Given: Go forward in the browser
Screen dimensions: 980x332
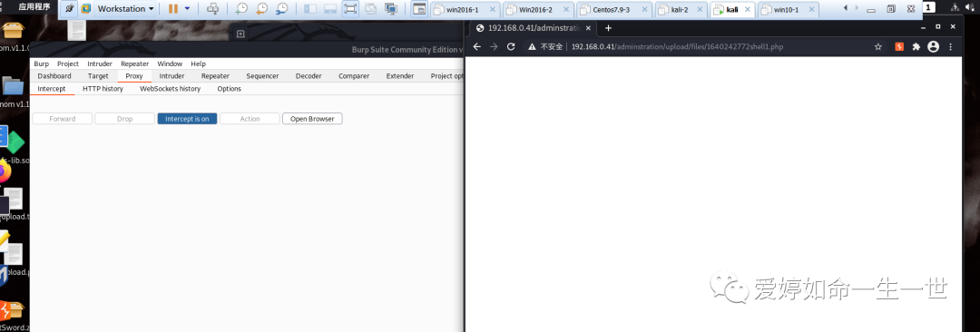Looking at the screenshot, I should click(494, 47).
